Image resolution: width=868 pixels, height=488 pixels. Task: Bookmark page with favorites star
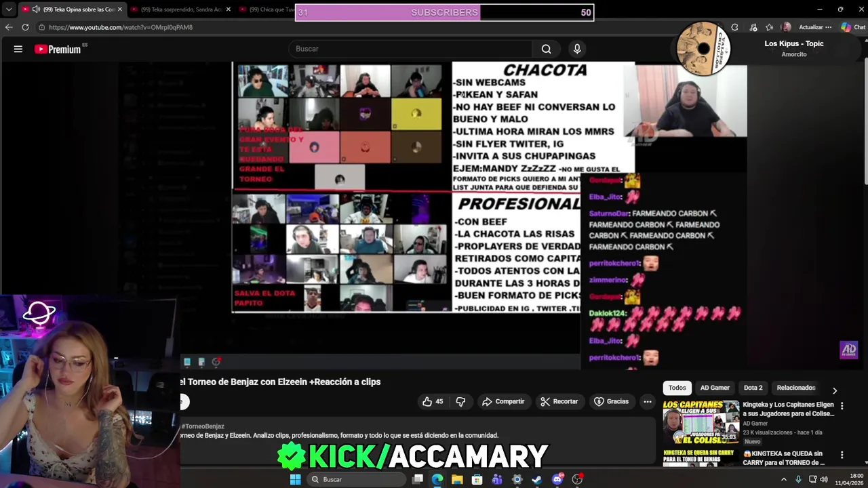pyautogui.click(x=770, y=27)
